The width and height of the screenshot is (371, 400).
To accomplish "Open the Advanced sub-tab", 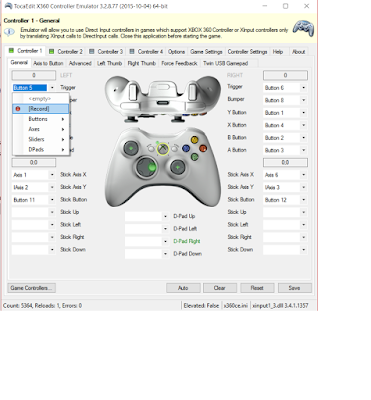I will 80,63.
